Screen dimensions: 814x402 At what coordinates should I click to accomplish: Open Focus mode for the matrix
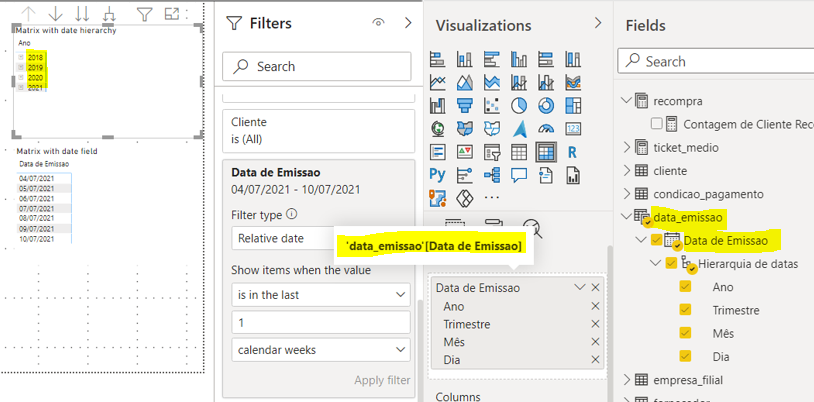(x=171, y=14)
